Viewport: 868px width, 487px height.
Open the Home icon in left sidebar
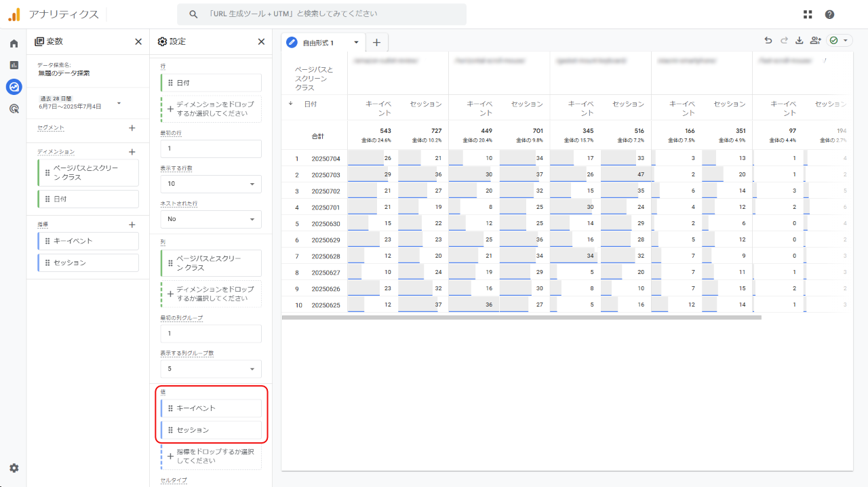coord(14,43)
